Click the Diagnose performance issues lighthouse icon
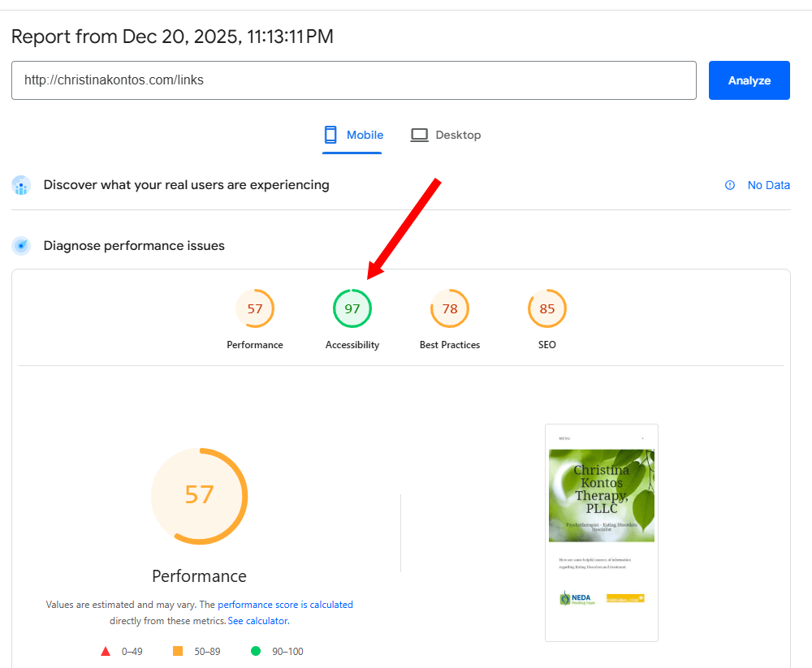 click(21, 245)
